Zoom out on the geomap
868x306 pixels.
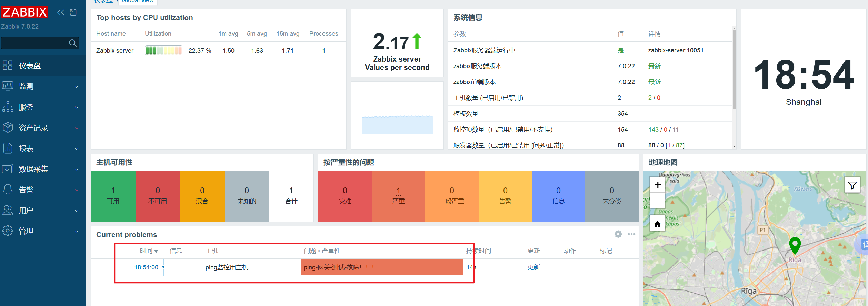click(658, 201)
